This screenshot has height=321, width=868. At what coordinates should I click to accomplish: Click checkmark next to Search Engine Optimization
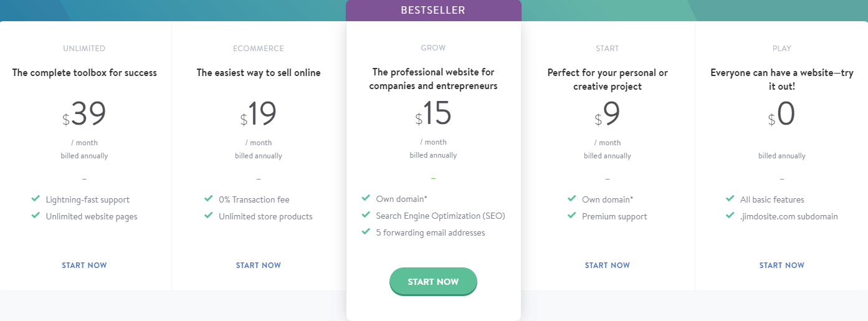pos(366,215)
